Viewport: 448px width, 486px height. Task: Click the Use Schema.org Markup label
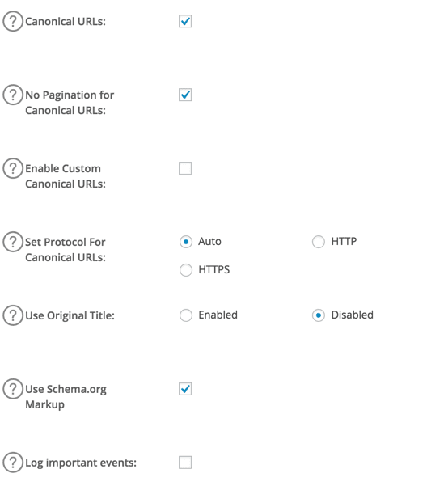tap(66, 397)
